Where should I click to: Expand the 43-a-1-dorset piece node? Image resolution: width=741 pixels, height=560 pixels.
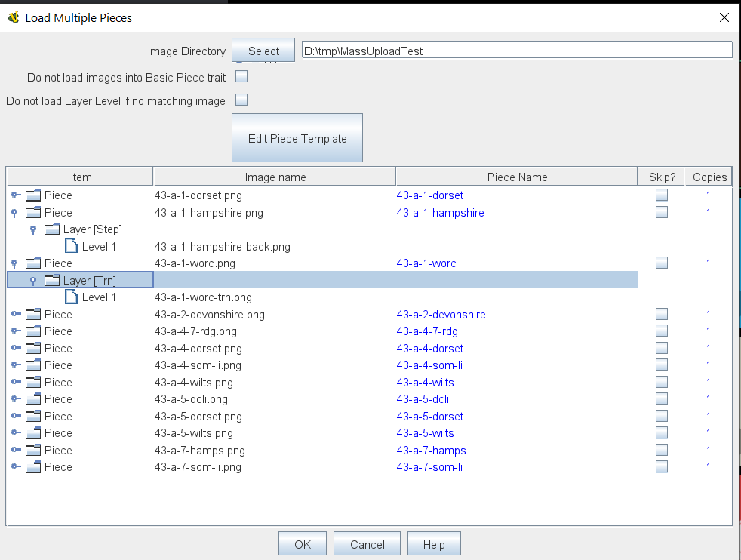point(15,195)
